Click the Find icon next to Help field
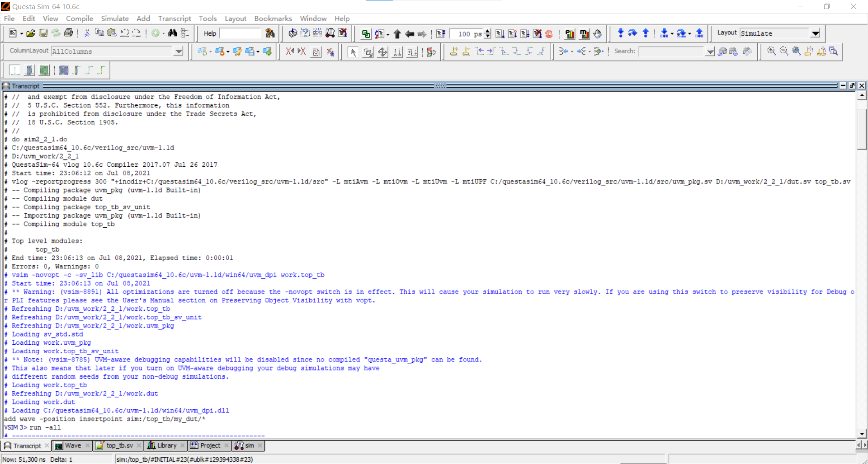The height and width of the screenshot is (464, 868). [x=270, y=33]
